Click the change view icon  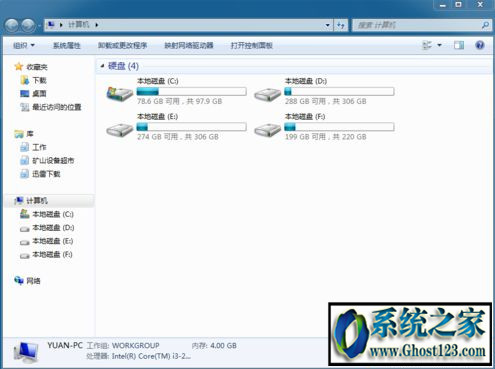click(x=427, y=45)
